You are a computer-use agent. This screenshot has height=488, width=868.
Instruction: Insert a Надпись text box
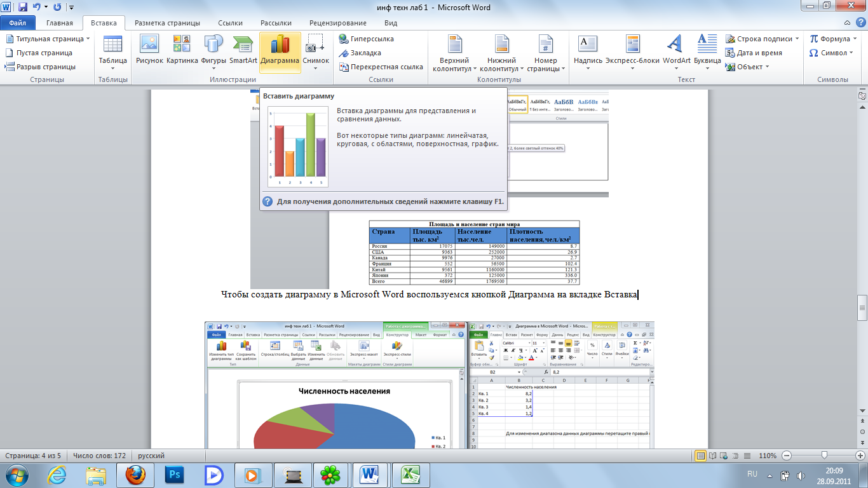click(x=588, y=51)
